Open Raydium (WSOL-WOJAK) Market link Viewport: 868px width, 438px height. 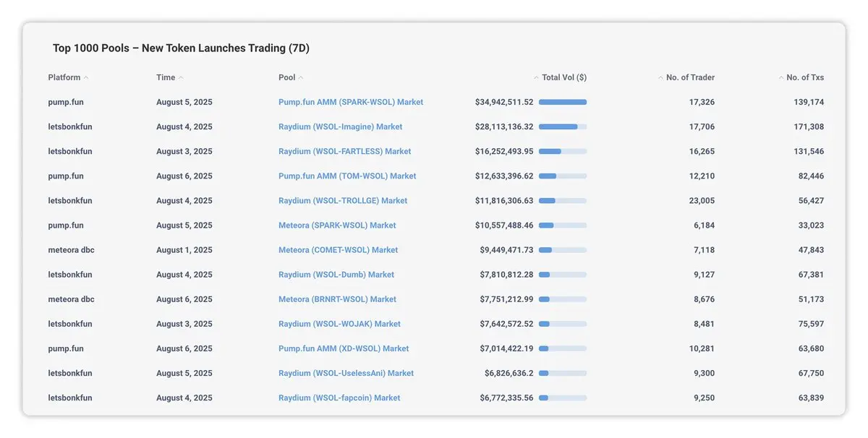tap(340, 324)
